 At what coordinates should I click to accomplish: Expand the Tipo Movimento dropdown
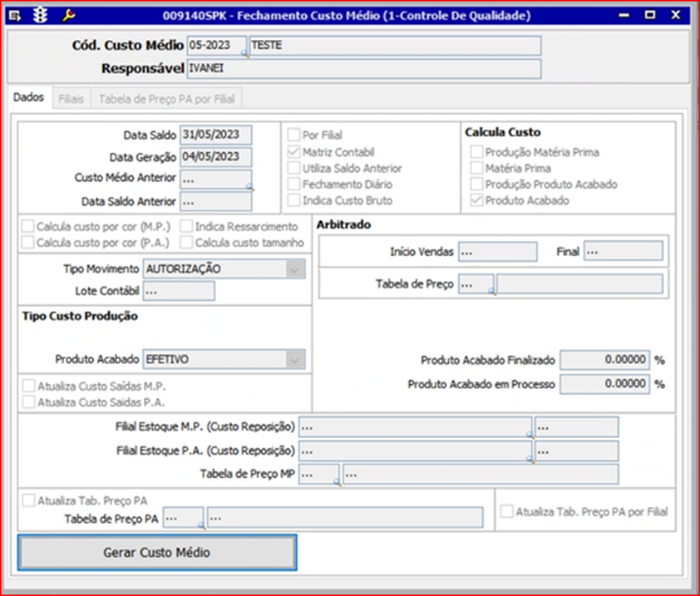point(294,268)
